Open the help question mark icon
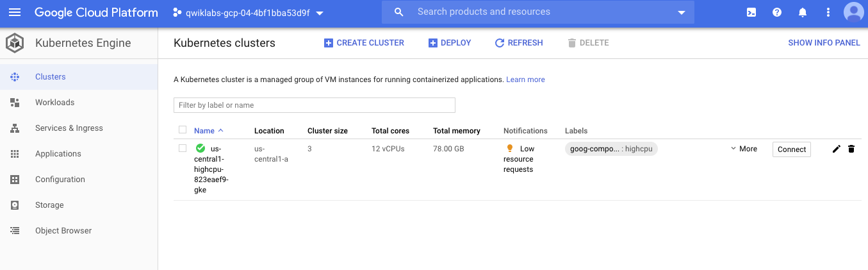Viewport: 868px width, 270px height. [777, 12]
